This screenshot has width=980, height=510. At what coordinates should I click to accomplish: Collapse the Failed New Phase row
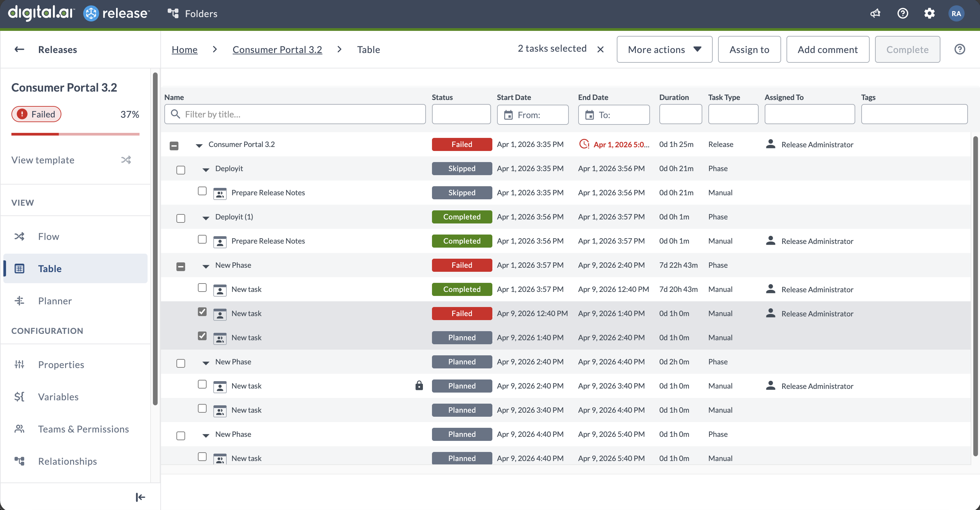click(206, 266)
